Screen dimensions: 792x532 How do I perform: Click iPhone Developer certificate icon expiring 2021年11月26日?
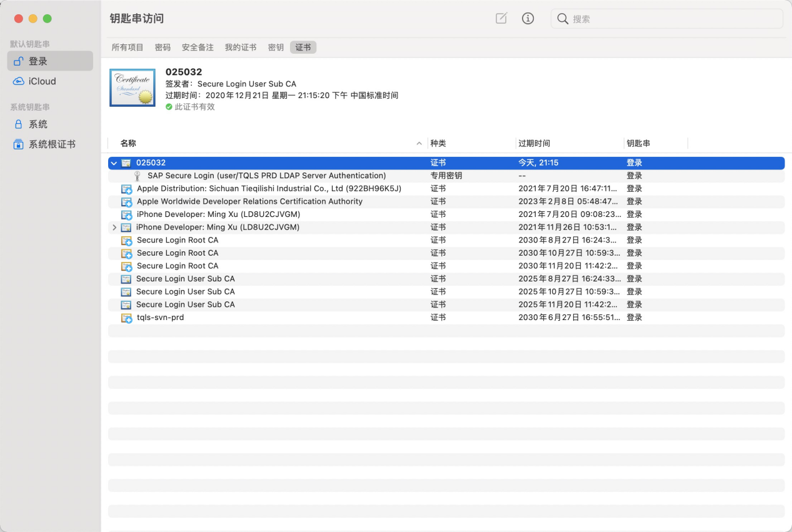(x=126, y=228)
